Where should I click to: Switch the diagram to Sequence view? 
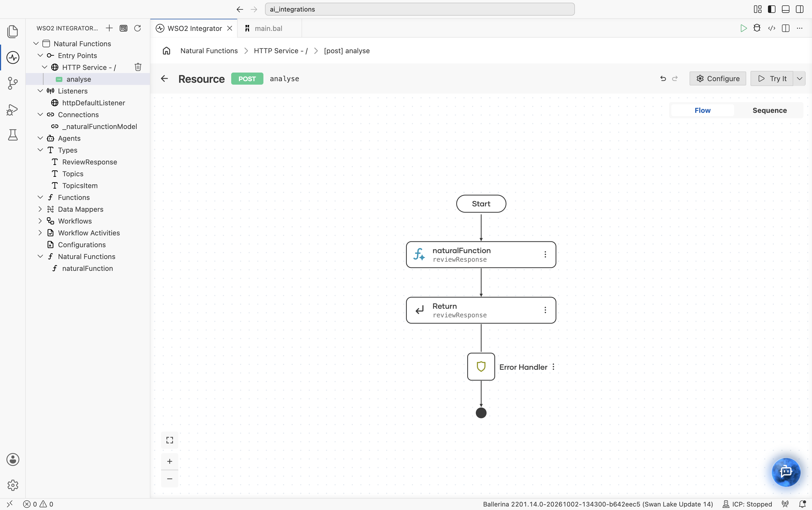pos(770,110)
